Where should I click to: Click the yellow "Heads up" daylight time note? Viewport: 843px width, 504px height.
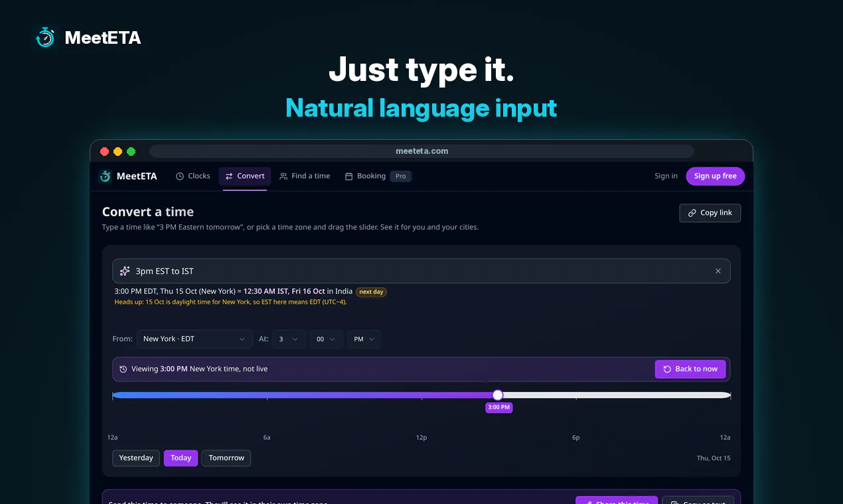click(230, 302)
